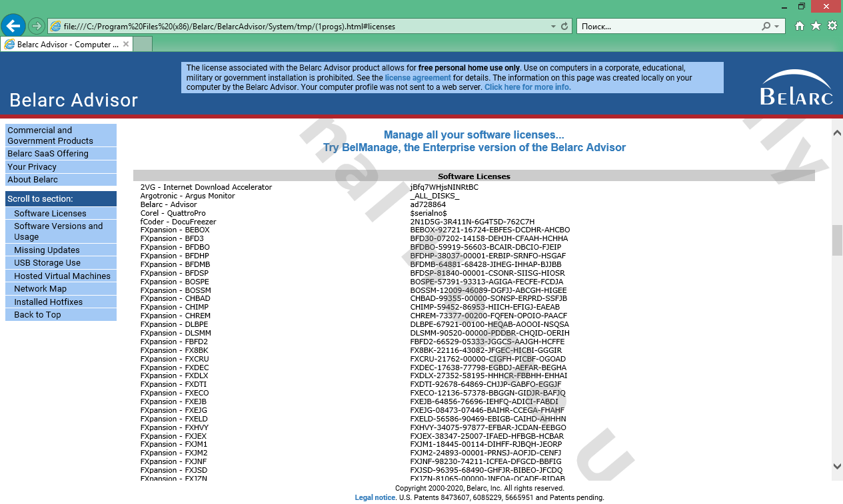
Task: Click the search magnifier icon
Action: [x=766, y=27]
